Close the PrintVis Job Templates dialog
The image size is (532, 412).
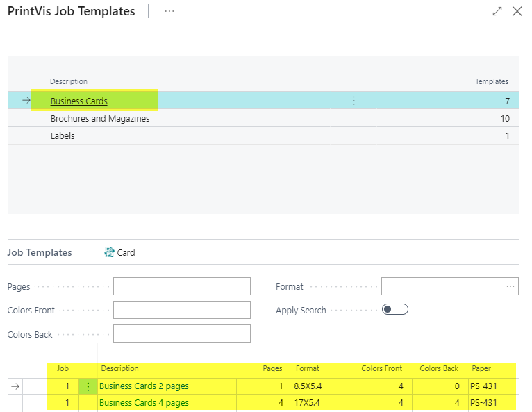[517, 11]
